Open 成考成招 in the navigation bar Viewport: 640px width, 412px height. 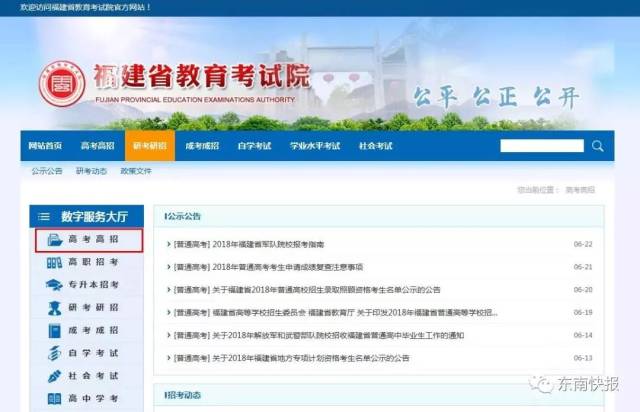pos(202,146)
